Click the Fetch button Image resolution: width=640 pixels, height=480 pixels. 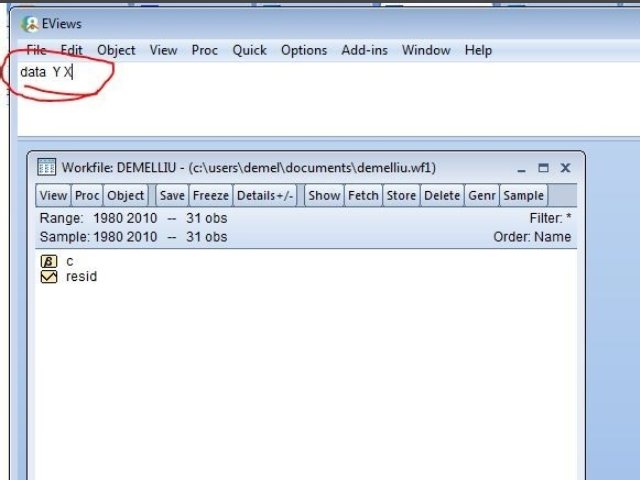pos(363,196)
